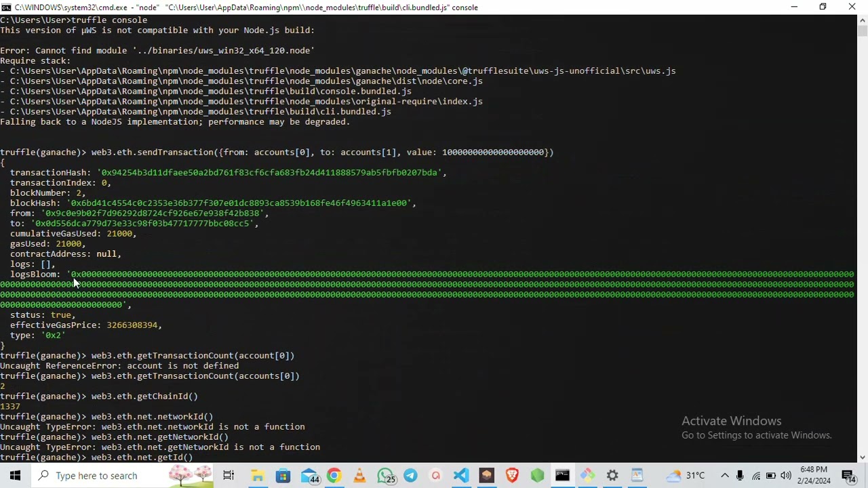Open the network Wi-Fi tray icon
868x488 pixels.
click(x=755, y=476)
